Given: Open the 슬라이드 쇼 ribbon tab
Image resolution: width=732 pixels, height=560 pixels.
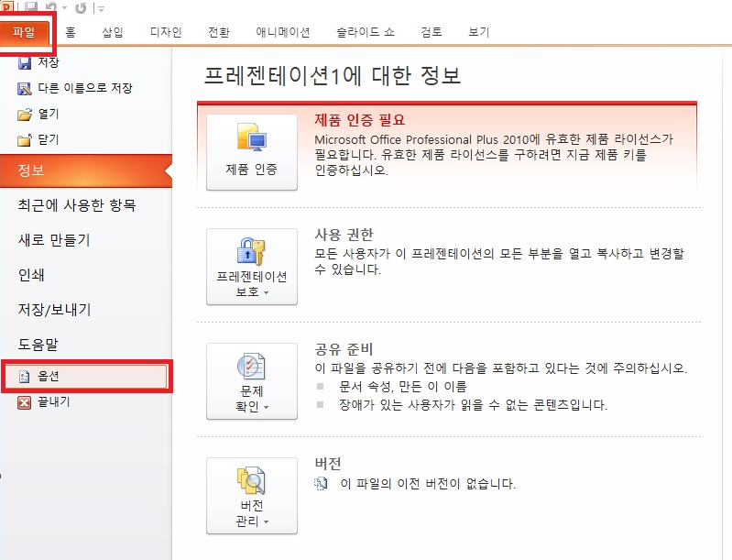Looking at the screenshot, I should 366,32.
